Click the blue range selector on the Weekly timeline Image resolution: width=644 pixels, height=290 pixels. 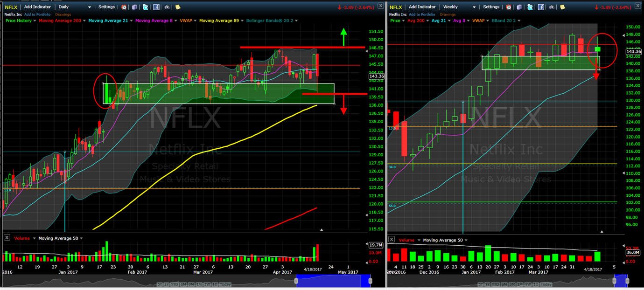pos(621,281)
